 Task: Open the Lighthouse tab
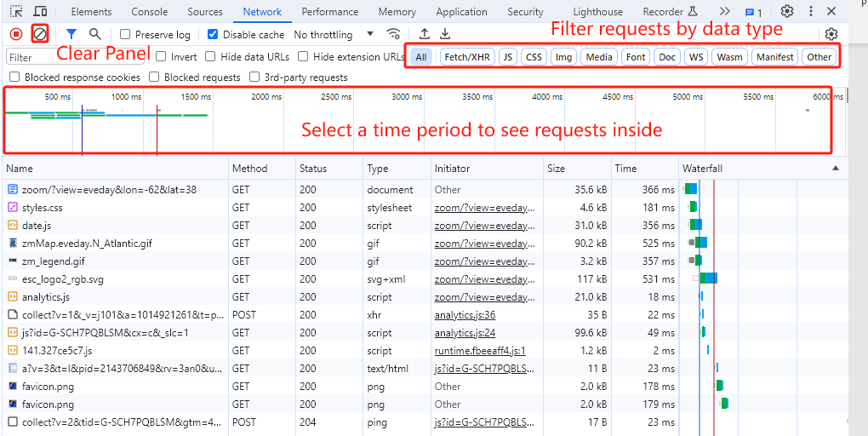click(598, 12)
